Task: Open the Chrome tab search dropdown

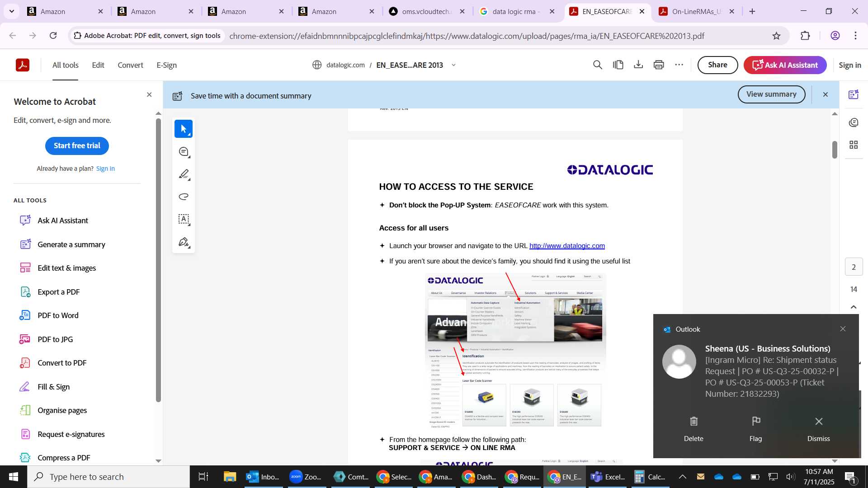Action: point(11,11)
